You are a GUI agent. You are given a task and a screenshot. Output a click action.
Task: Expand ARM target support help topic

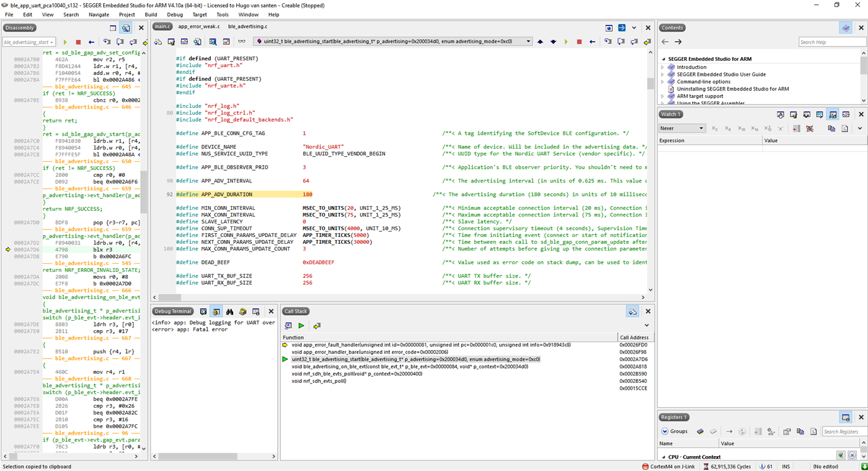click(662, 96)
